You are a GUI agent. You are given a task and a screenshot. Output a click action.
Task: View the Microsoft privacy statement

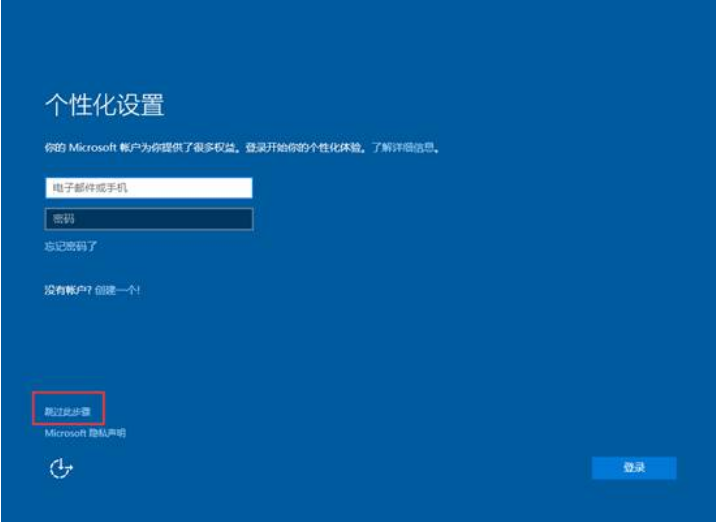85,433
